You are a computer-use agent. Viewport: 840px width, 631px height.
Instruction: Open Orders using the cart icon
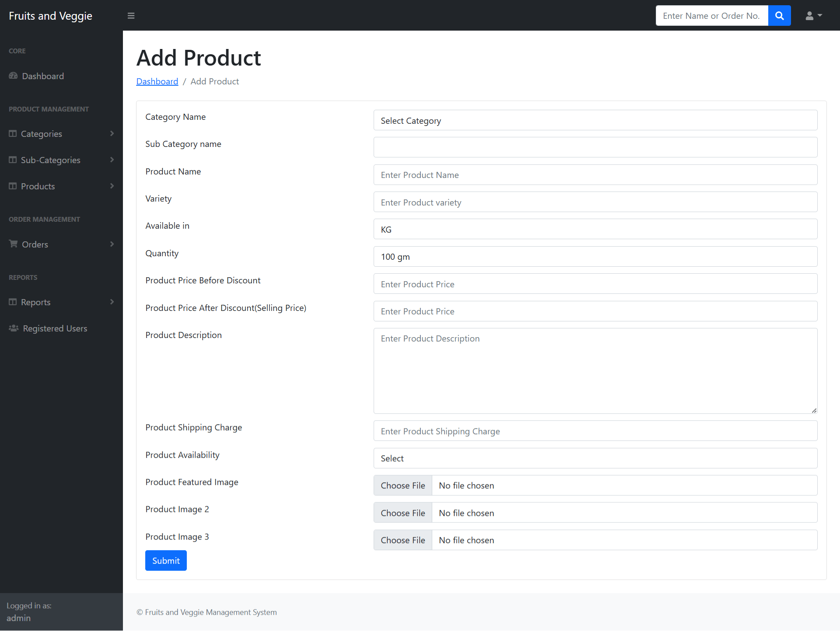[13, 244]
